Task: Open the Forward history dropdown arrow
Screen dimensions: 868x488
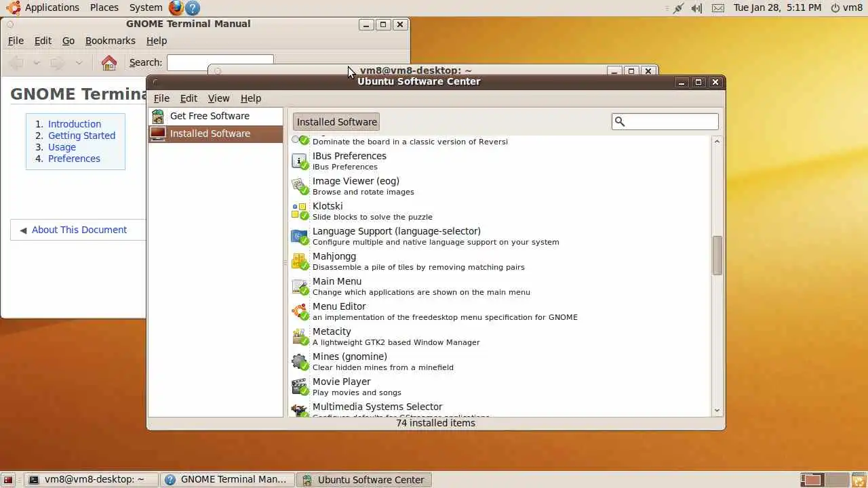Action: (x=79, y=63)
